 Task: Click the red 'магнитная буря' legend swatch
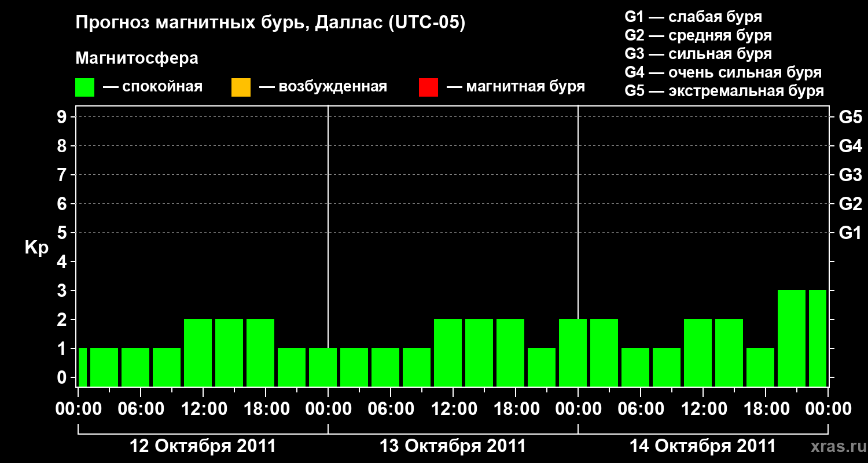(x=428, y=87)
